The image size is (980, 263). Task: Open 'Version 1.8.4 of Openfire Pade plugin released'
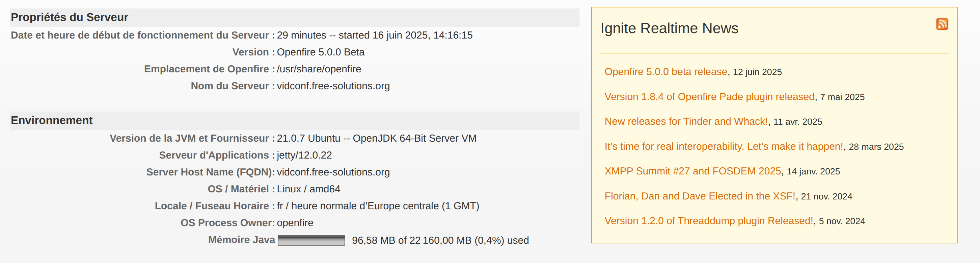(x=709, y=97)
